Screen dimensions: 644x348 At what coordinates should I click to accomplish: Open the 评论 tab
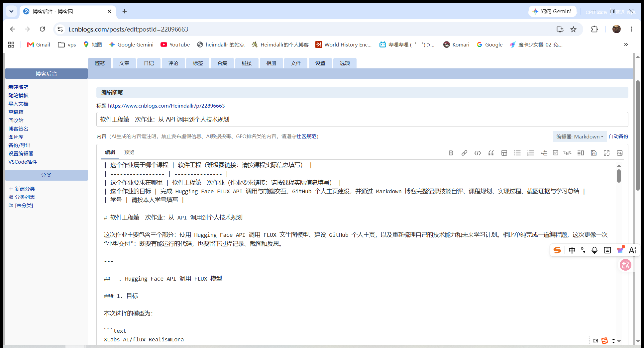tap(173, 63)
